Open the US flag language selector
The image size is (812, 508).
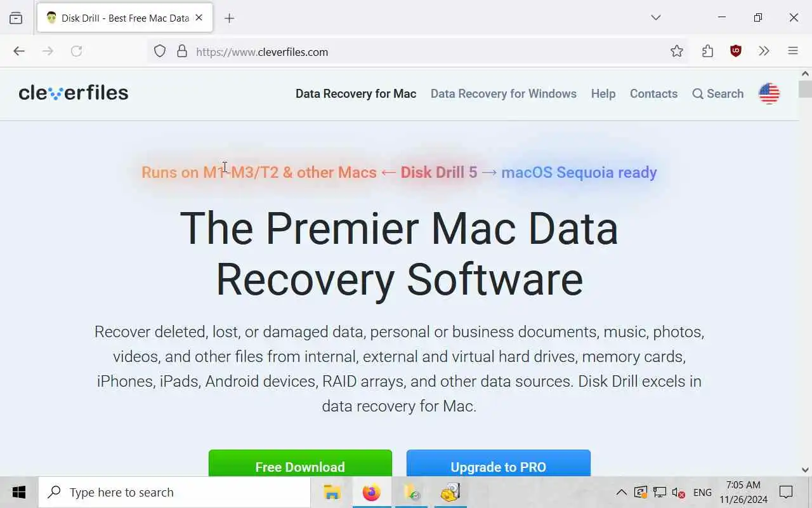pyautogui.click(x=769, y=93)
